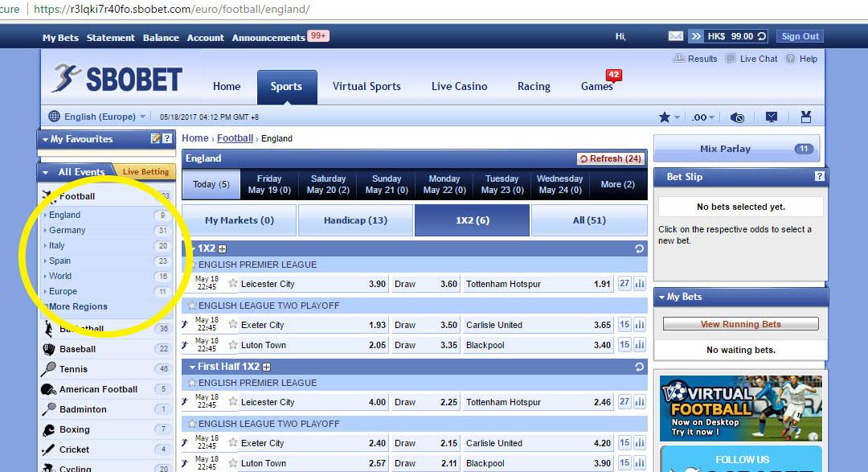Switch to Virtual Sports tab
Screen dimensions: 868x472
click(x=366, y=86)
